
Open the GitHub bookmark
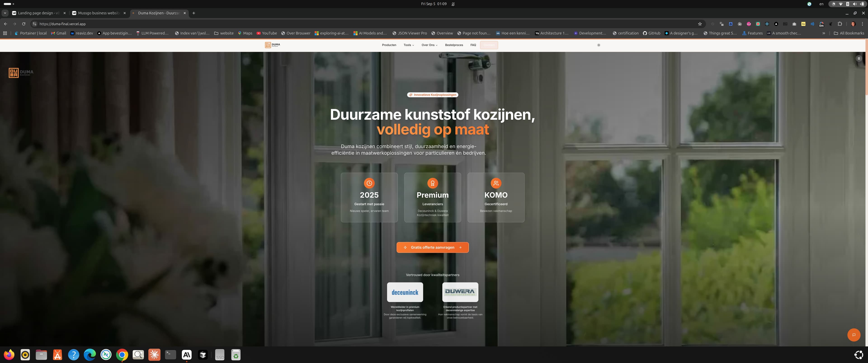(x=651, y=33)
